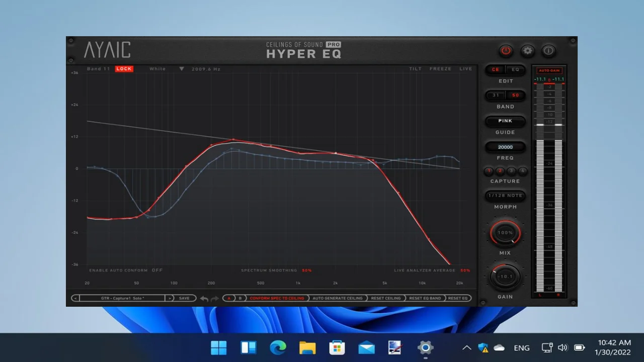Open the taskbar clock and date

point(613,347)
